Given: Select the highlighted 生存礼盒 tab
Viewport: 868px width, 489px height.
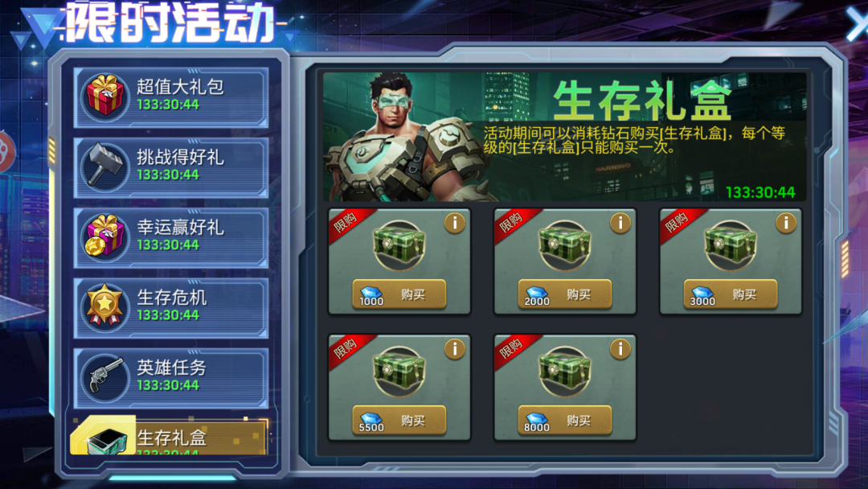Looking at the screenshot, I should [170, 437].
